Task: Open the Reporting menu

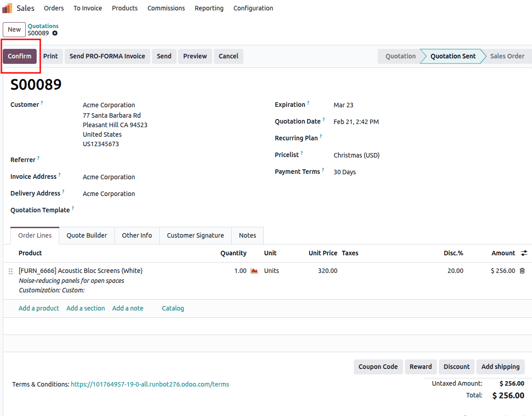Action: point(209,8)
